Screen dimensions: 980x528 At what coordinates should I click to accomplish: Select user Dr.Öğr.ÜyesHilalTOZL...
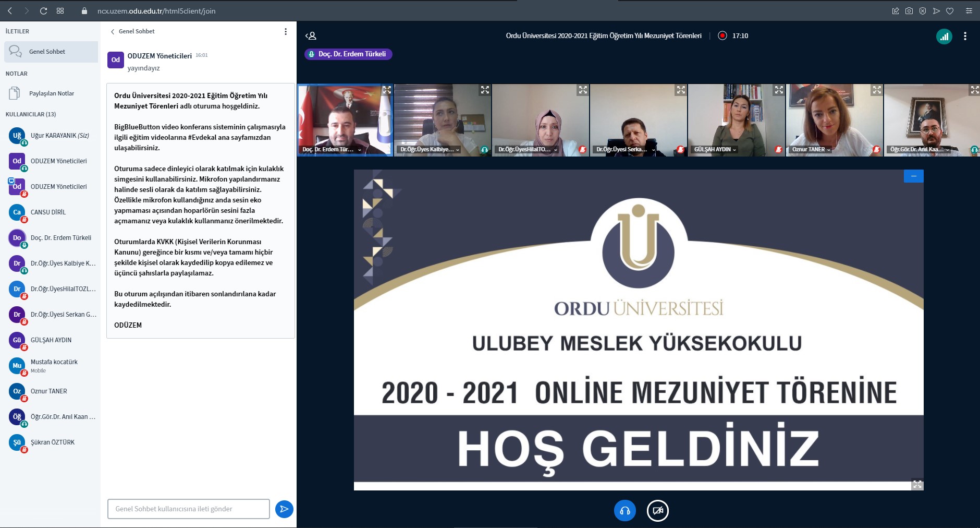(x=51, y=289)
